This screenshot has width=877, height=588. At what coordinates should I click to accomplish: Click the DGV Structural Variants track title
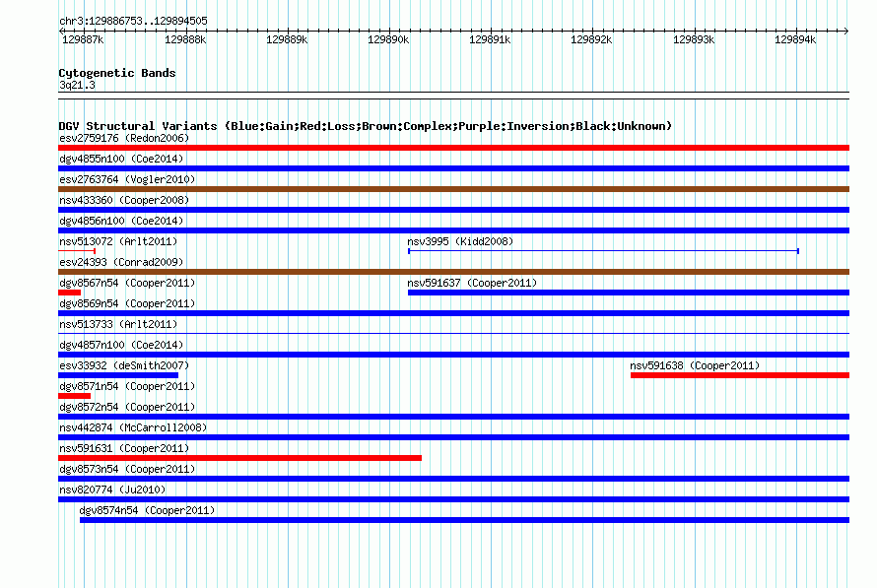366,126
